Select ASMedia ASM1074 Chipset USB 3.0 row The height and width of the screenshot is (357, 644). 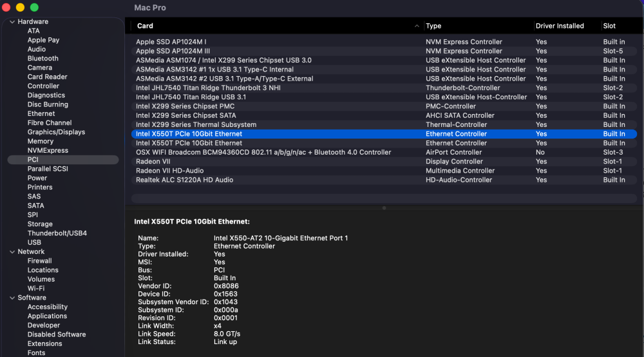point(384,61)
